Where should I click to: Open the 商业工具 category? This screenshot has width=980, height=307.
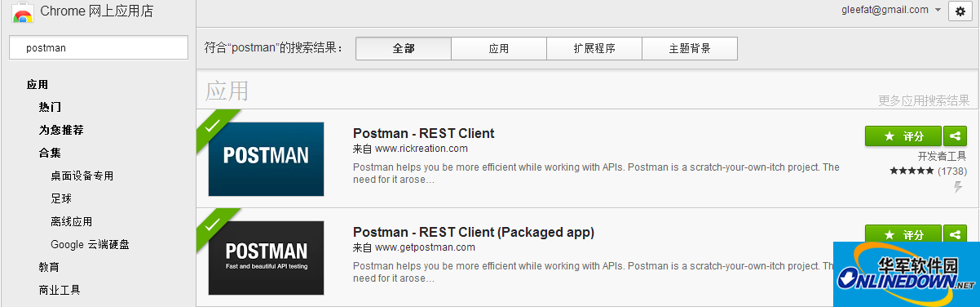coord(60,290)
